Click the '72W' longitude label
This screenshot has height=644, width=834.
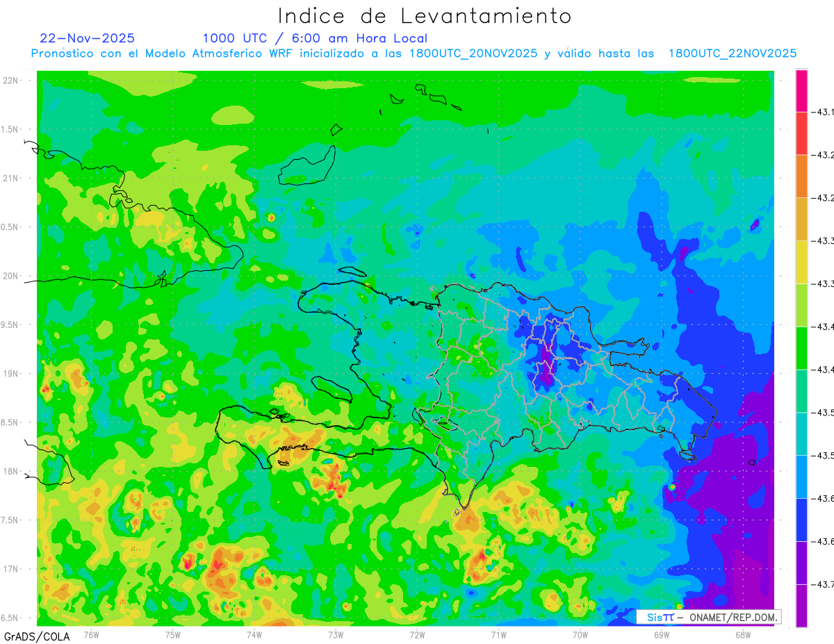click(417, 634)
